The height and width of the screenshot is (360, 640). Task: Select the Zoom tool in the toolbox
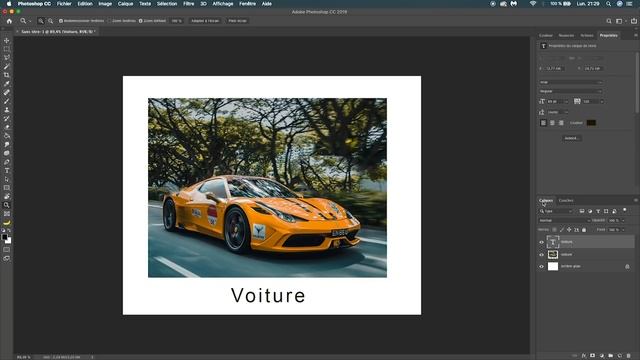7,205
